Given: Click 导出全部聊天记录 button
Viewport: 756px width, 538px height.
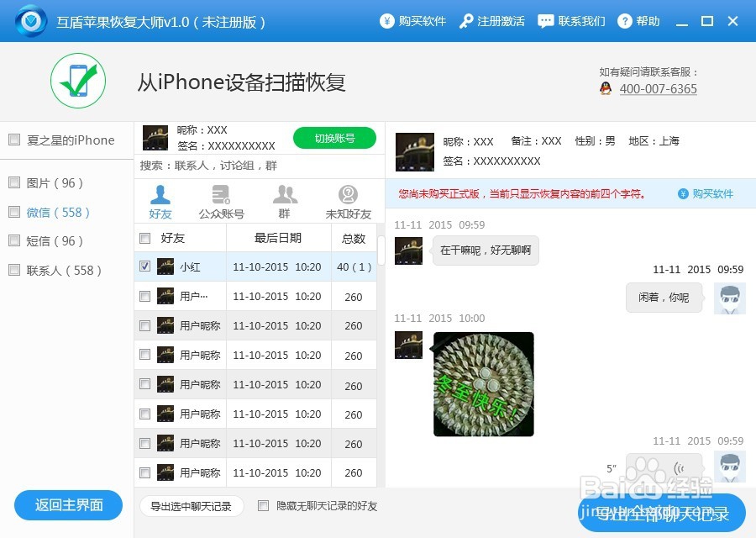Looking at the screenshot, I should [x=662, y=514].
